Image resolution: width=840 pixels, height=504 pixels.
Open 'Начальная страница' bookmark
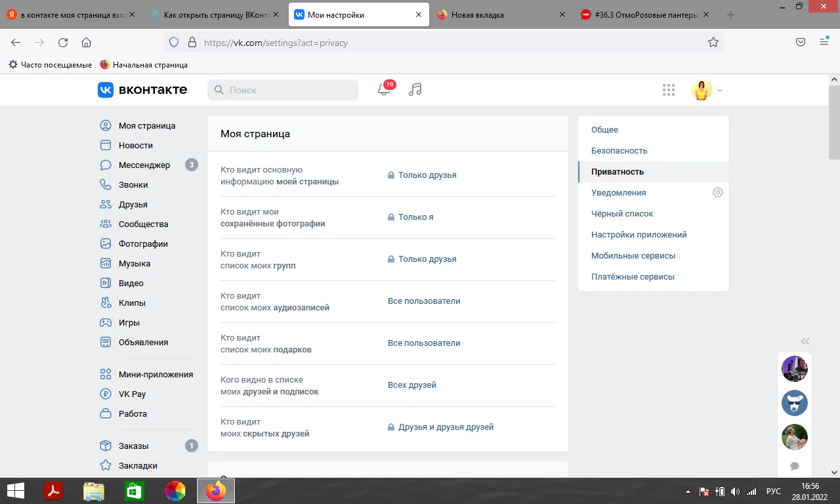pos(150,65)
